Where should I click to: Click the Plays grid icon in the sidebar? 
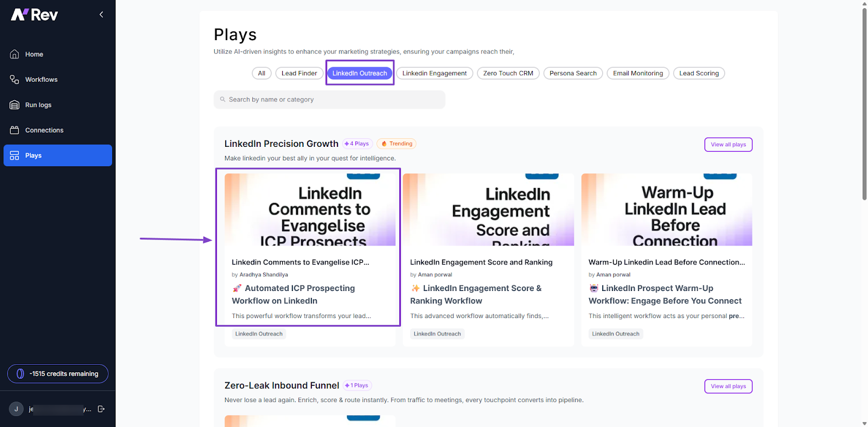15,156
